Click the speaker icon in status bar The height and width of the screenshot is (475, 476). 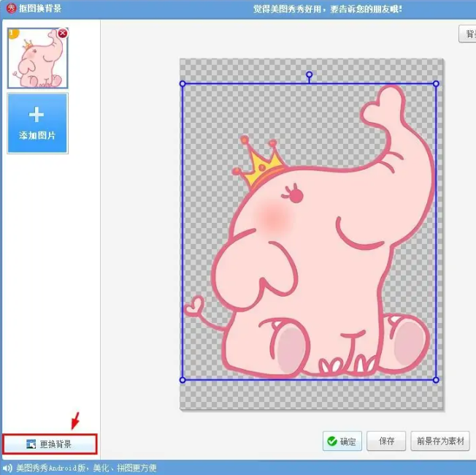pyautogui.click(x=7, y=468)
